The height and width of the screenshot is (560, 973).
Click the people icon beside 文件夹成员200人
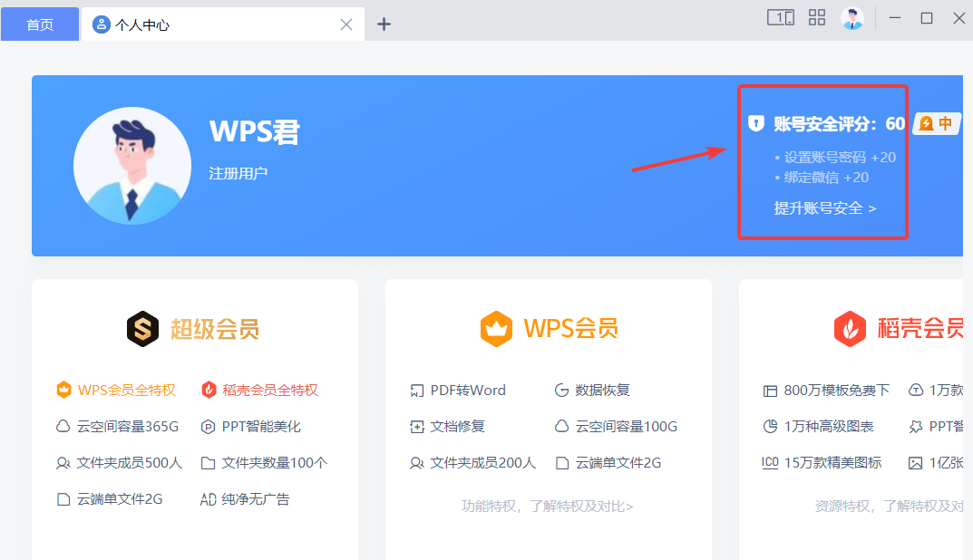pyautogui.click(x=417, y=463)
